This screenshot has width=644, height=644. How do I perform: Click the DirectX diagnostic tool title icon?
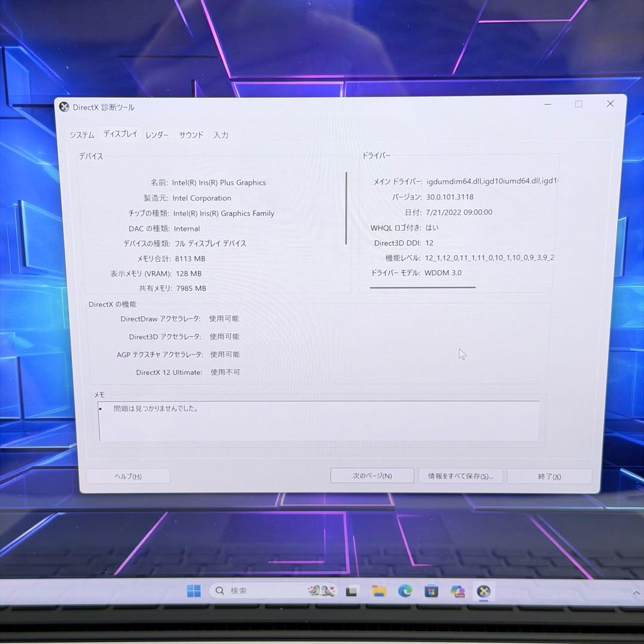(64, 107)
